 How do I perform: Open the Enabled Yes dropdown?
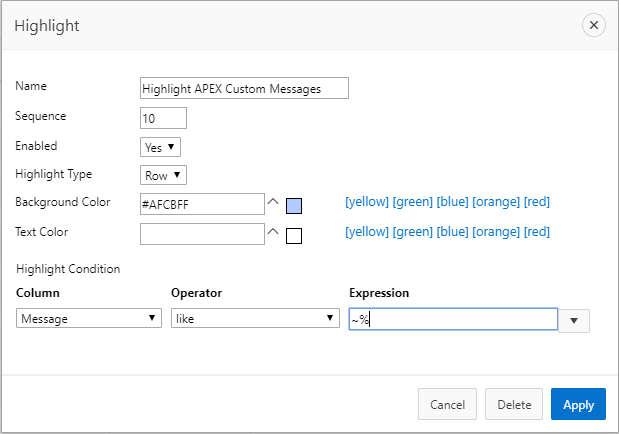coord(160,147)
